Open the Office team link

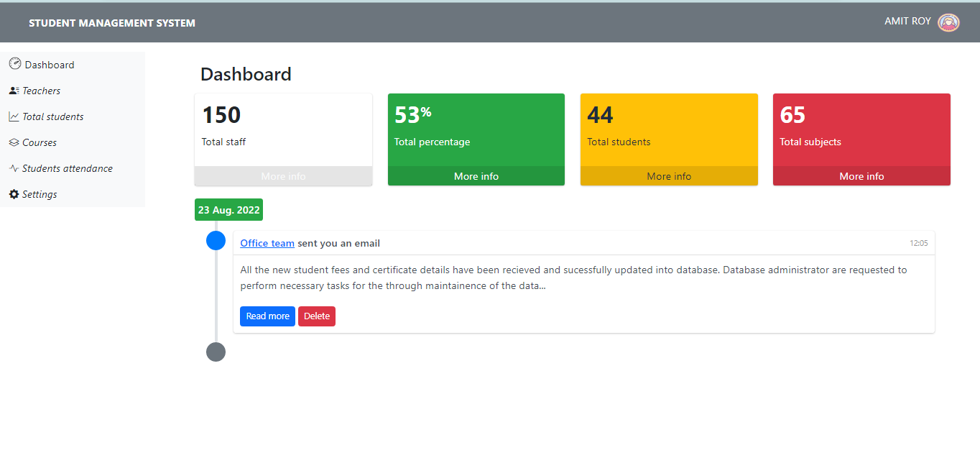[267, 243]
